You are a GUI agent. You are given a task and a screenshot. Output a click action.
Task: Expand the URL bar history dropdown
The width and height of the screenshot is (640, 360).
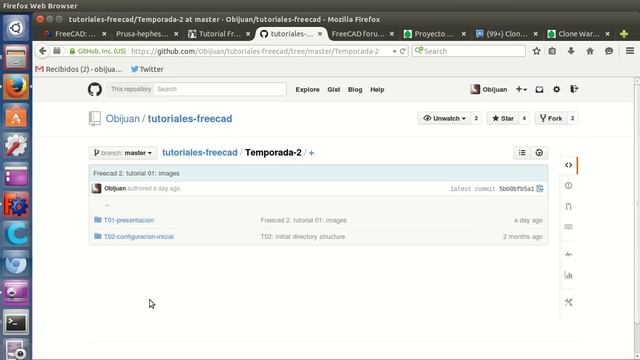coord(394,51)
